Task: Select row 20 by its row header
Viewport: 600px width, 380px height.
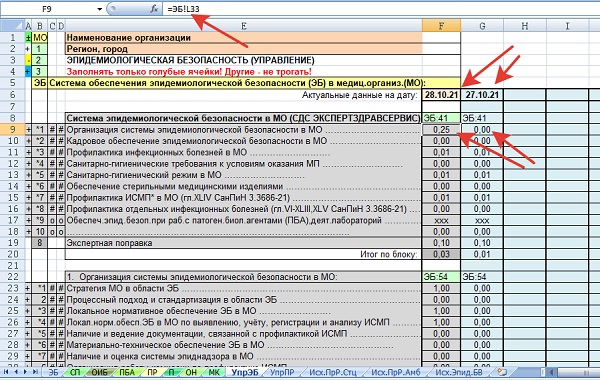Action: click(x=12, y=254)
